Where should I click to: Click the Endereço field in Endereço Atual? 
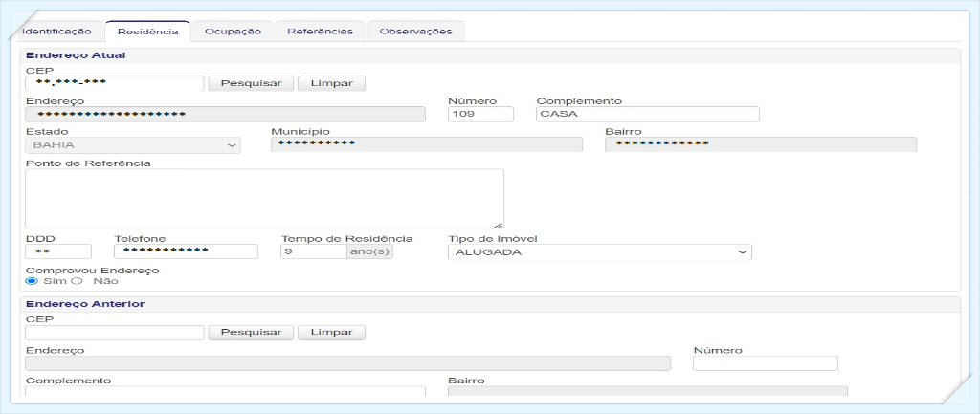(x=225, y=115)
